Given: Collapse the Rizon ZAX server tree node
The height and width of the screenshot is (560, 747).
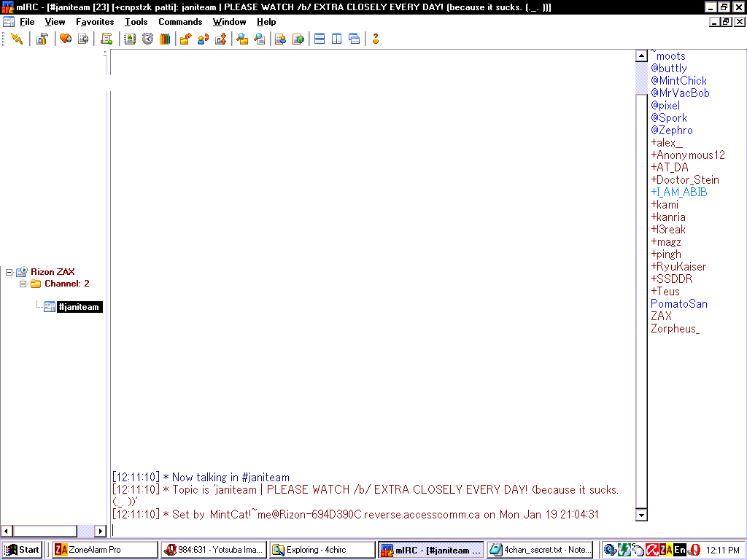Looking at the screenshot, I should point(9,272).
